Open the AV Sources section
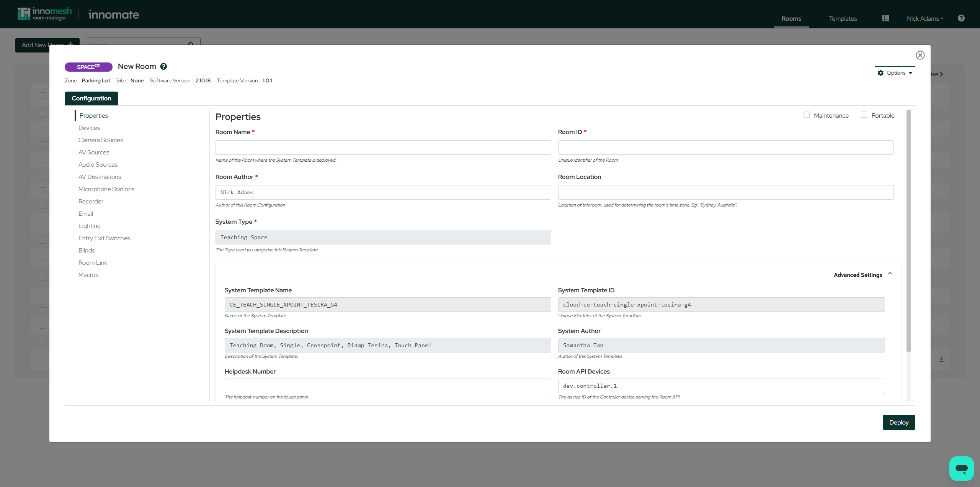Image resolution: width=980 pixels, height=487 pixels. [x=94, y=152]
